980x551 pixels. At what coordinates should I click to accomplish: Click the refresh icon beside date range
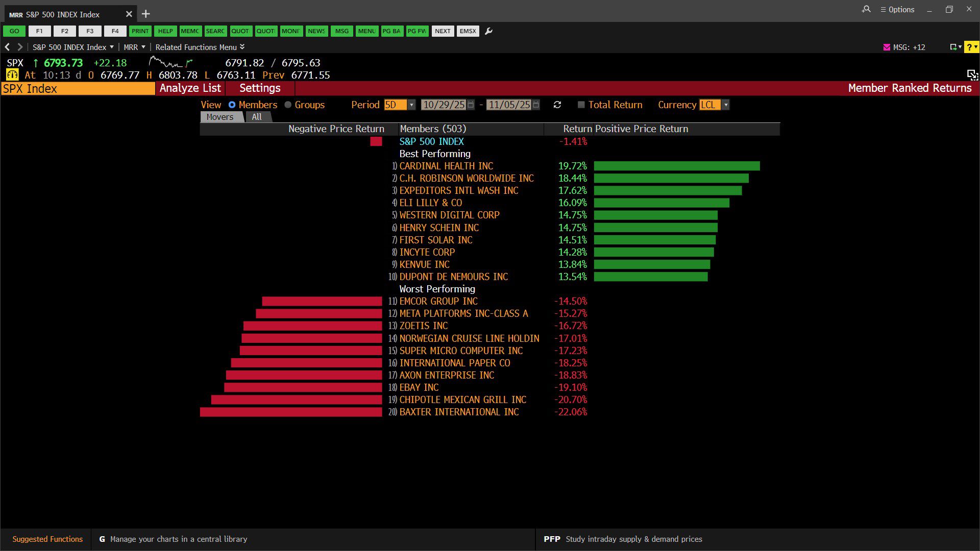coord(557,105)
